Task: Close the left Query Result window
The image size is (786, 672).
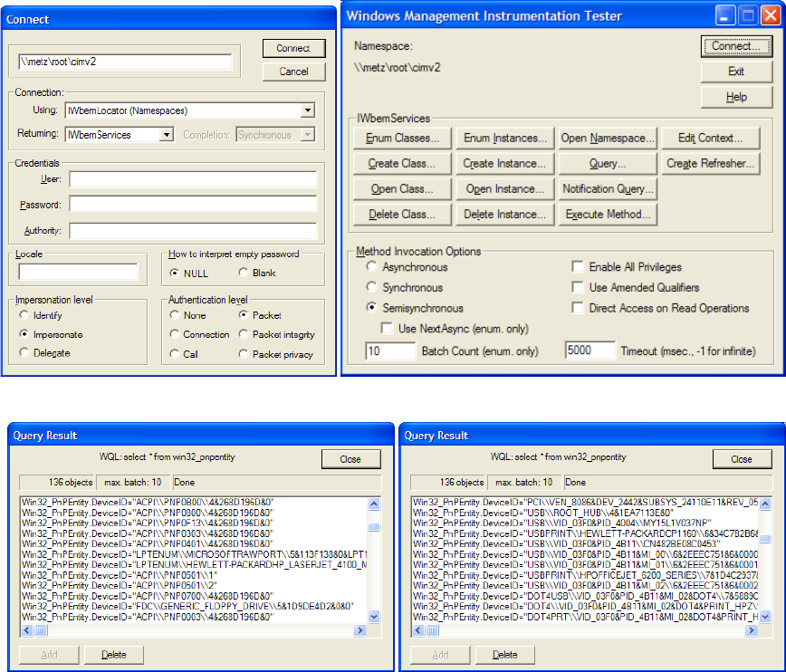Action: click(x=350, y=459)
